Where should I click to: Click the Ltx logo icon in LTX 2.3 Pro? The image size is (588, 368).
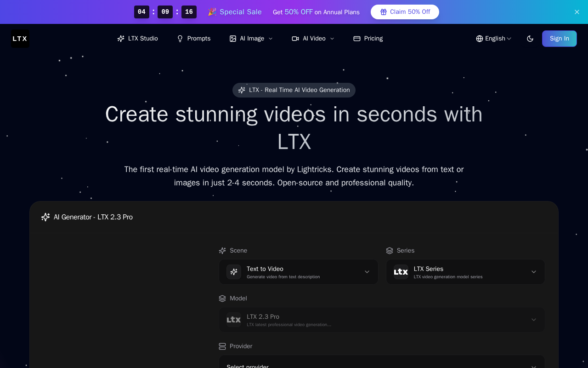tap(234, 320)
